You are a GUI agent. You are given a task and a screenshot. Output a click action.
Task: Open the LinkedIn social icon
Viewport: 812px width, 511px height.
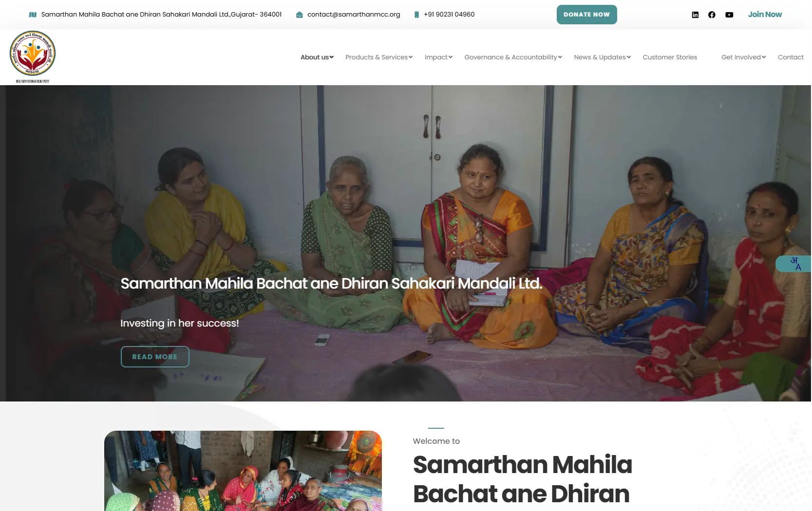695,15
